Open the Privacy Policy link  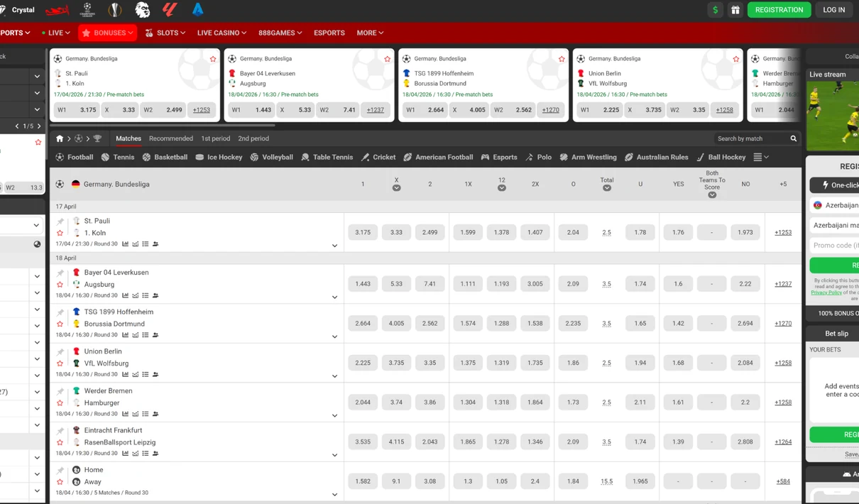point(826,292)
